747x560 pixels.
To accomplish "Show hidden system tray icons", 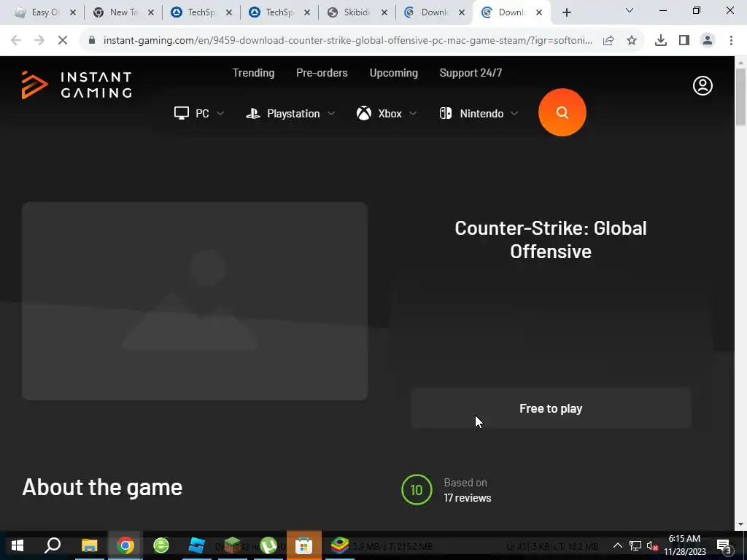I will pos(617,545).
